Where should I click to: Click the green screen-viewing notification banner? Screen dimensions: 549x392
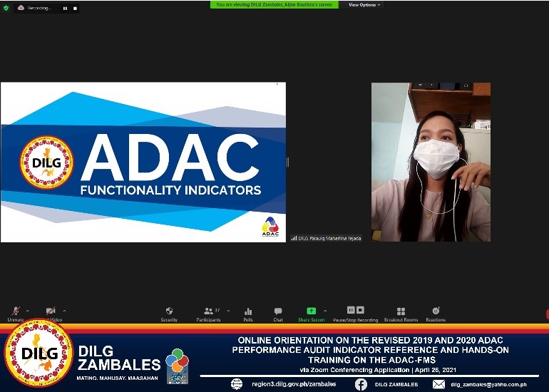[274, 5]
